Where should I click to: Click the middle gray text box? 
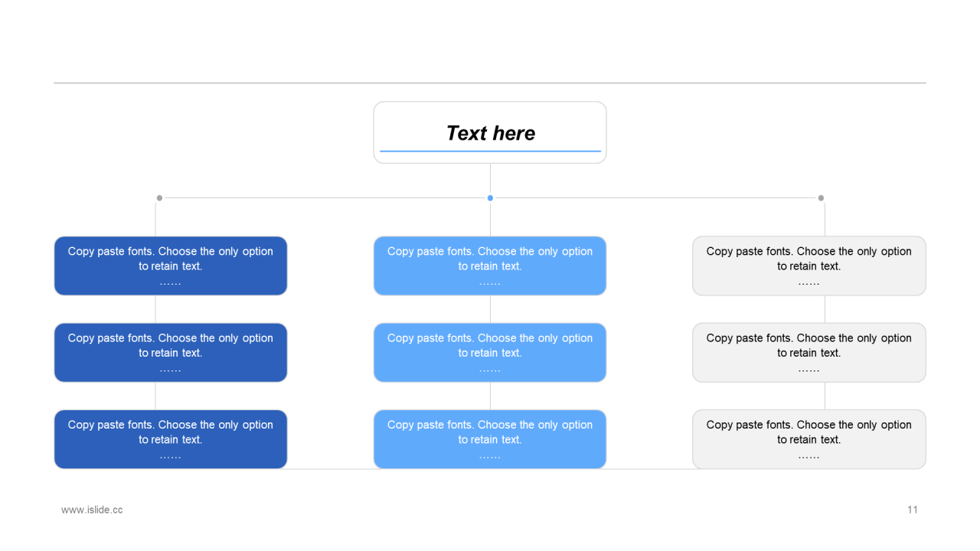[x=809, y=352]
